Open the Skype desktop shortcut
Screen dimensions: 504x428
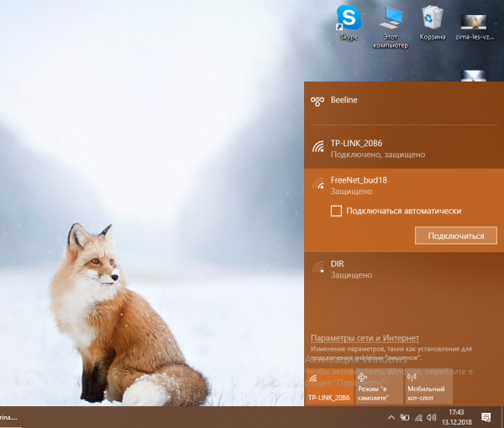point(349,22)
